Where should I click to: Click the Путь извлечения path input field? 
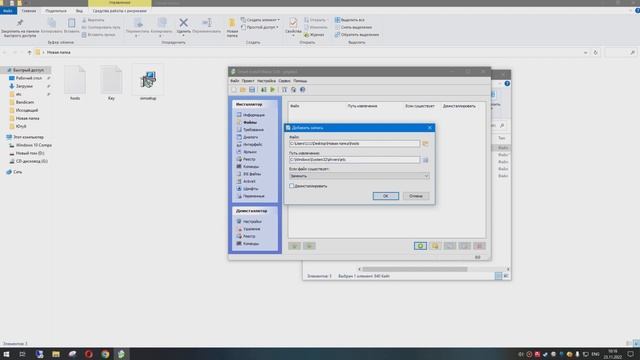click(354, 160)
